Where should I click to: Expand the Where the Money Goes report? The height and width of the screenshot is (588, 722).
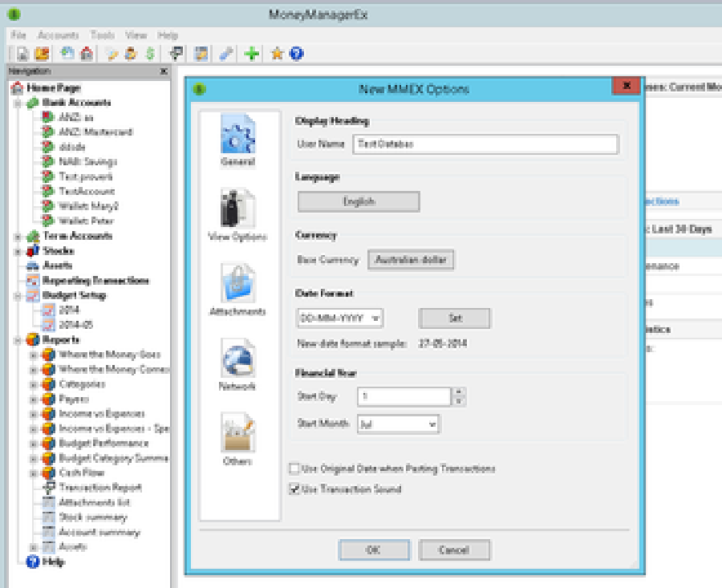click(x=33, y=355)
